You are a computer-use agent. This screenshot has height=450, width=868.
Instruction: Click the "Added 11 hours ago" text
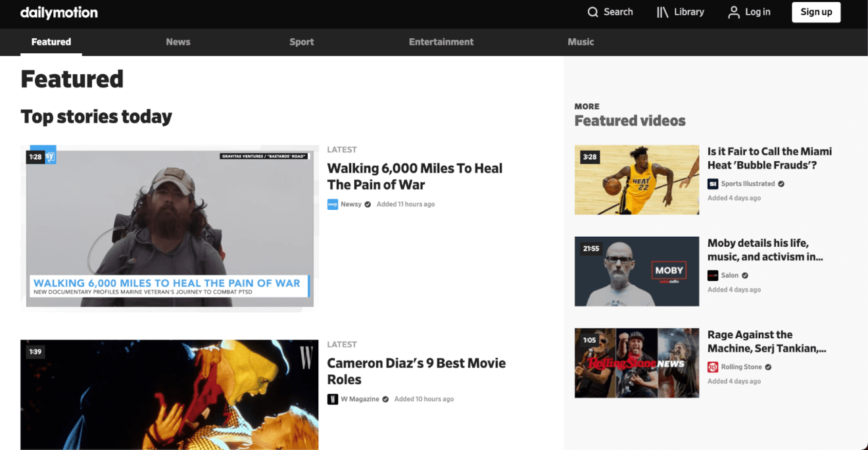point(406,204)
